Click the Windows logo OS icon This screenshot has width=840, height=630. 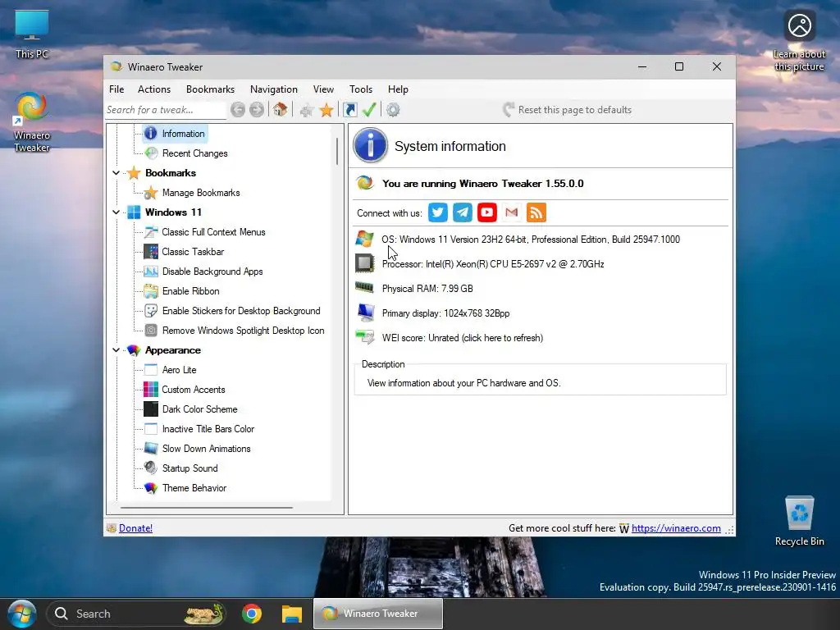point(365,239)
